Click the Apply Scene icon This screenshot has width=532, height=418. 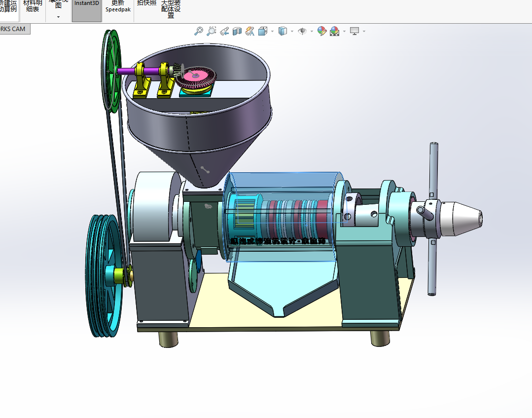(335, 31)
